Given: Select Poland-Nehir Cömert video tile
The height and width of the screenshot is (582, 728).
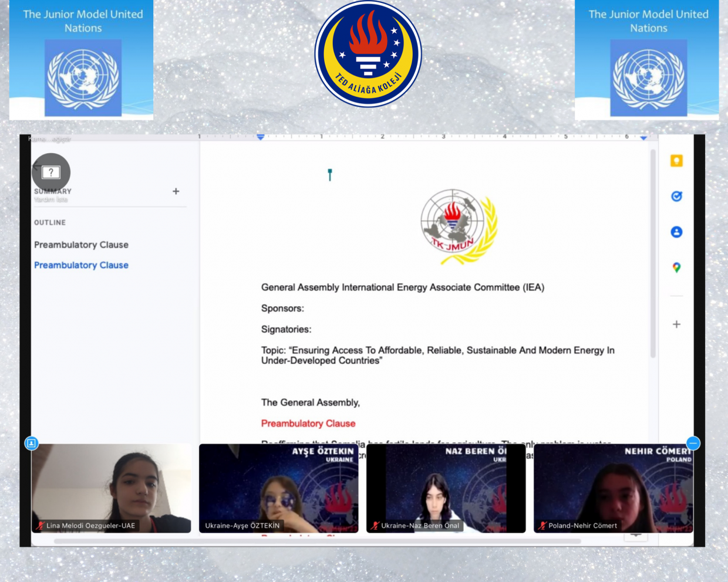Looking at the screenshot, I should point(614,488).
